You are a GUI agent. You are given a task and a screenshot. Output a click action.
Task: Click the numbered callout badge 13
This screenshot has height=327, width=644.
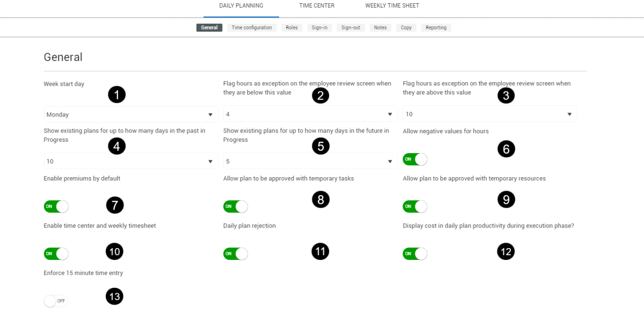pos(114,296)
